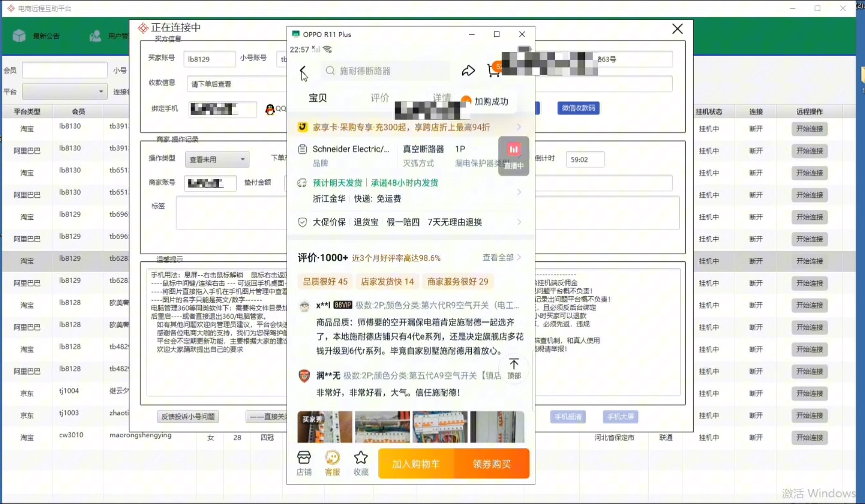865x504 pixels.
Task: Click the maorongshengying account cell
Action: (x=140, y=435)
